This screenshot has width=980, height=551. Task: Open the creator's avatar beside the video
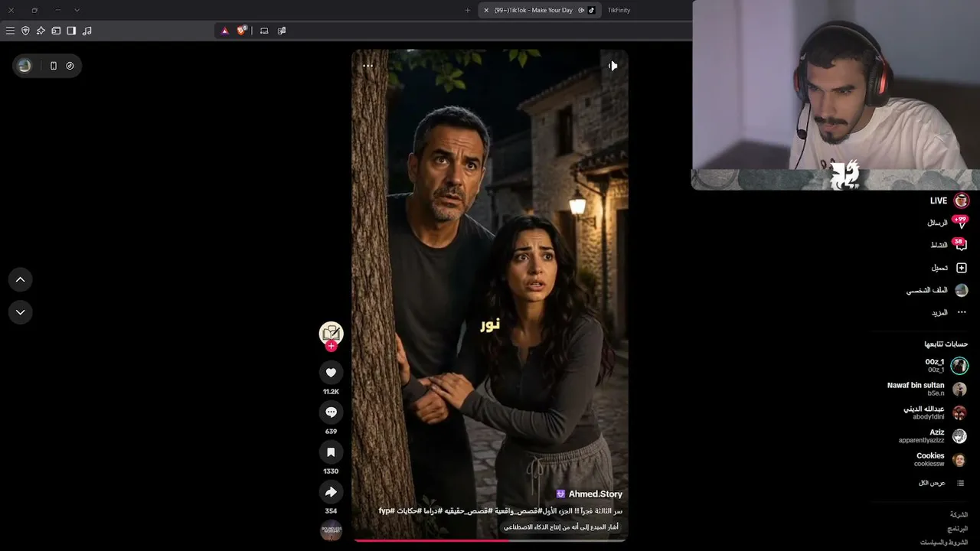tap(331, 333)
